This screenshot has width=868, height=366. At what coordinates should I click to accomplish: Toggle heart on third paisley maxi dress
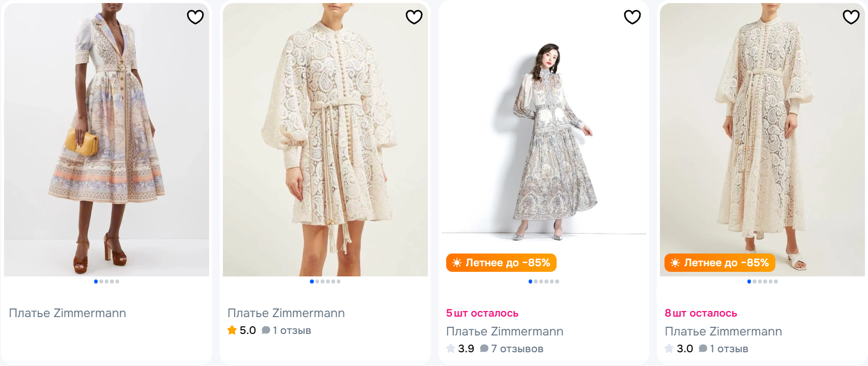[x=632, y=17]
